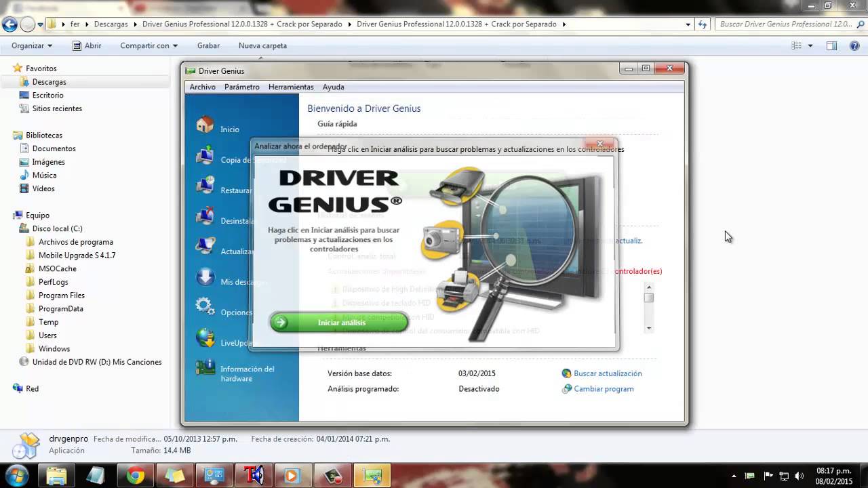The image size is (868, 488).
Task: Click Nueva carpeta in the Explorer toolbar
Action: pyautogui.click(x=262, y=45)
